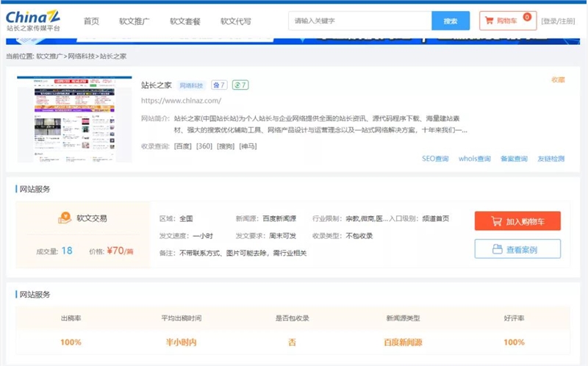Click the 软文交易 hand-coin icon
The image size is (588, 366).
[x=64, y=218]
